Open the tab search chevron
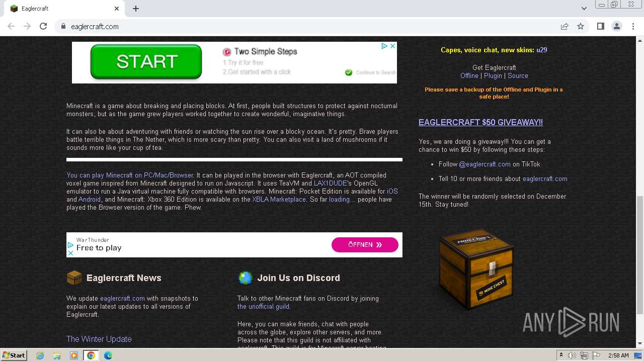 [x=584, y=9]
